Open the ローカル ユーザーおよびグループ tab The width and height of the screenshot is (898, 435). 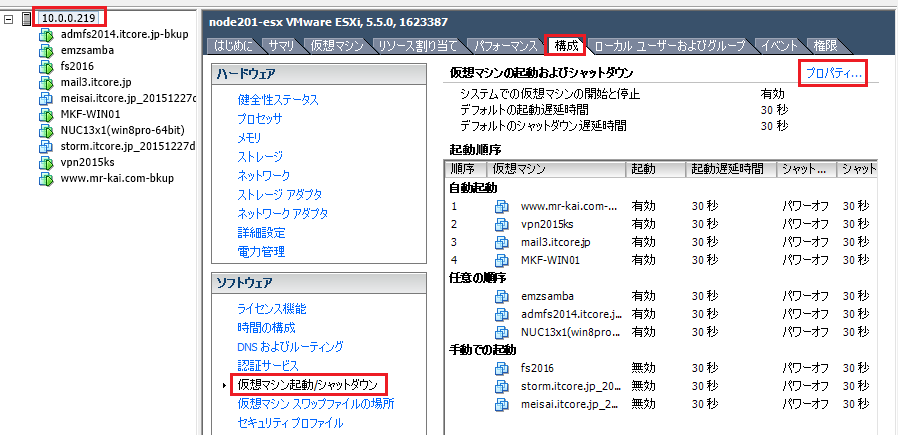point(670,46)
